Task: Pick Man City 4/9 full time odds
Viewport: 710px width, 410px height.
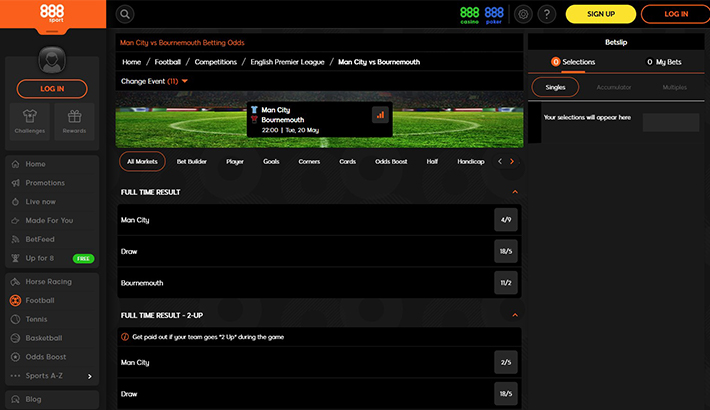Action: pos(506,220)
